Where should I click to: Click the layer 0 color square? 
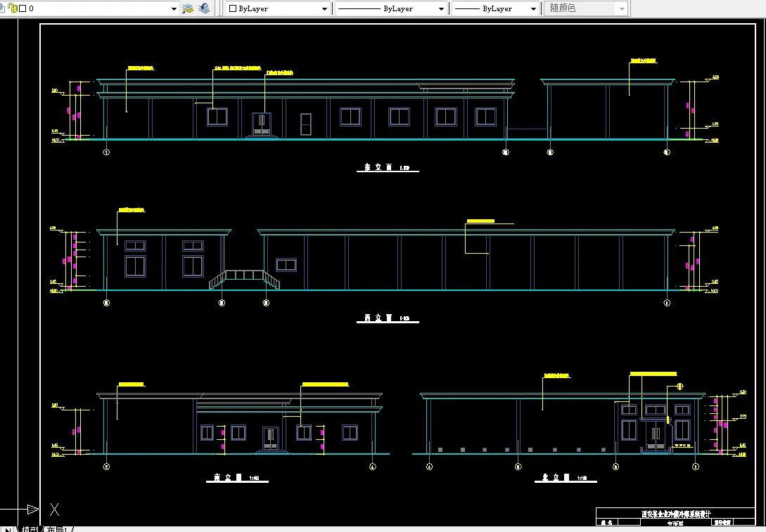point(23,8)
